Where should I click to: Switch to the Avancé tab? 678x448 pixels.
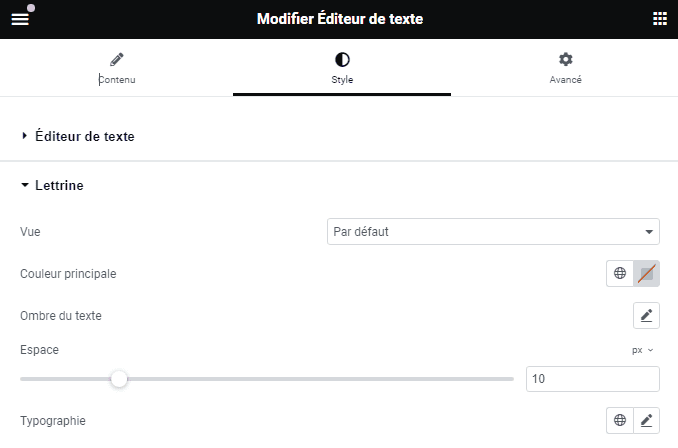click(565, 79)
